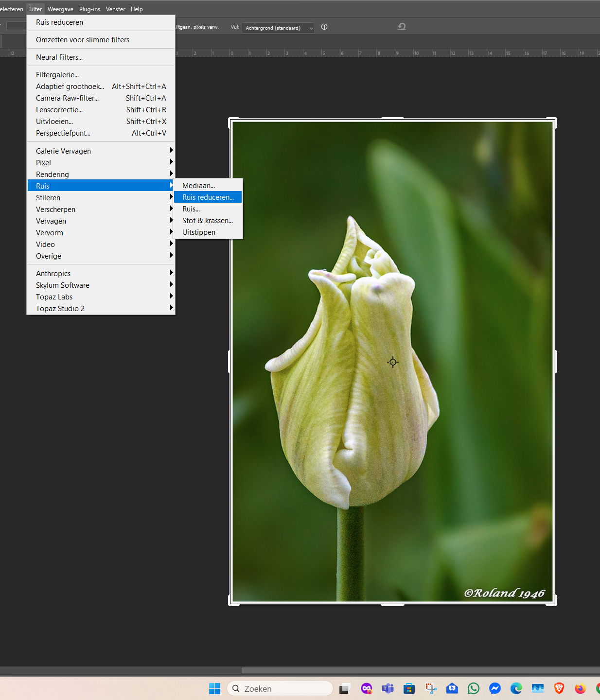
Task: Launch Microsoft Teams from the taskbar
Action: coord(388,688)
